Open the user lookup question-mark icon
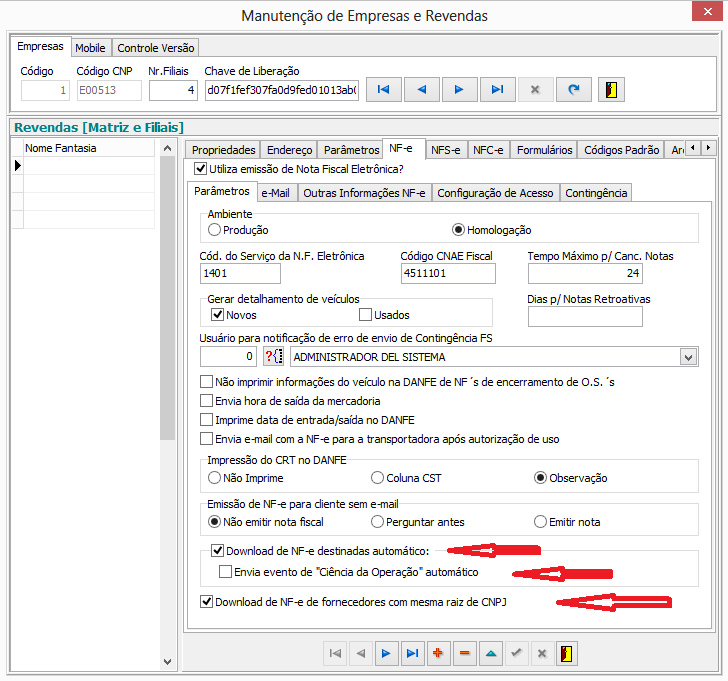Viewport: 728px width, 681px height. coord(273,357)
